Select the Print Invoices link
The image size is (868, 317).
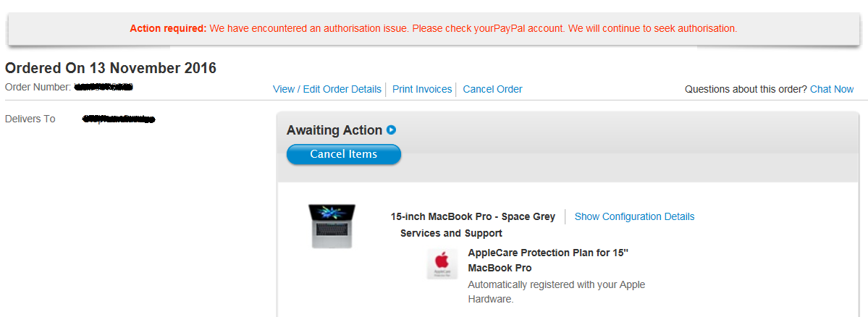tap(422, 89)
